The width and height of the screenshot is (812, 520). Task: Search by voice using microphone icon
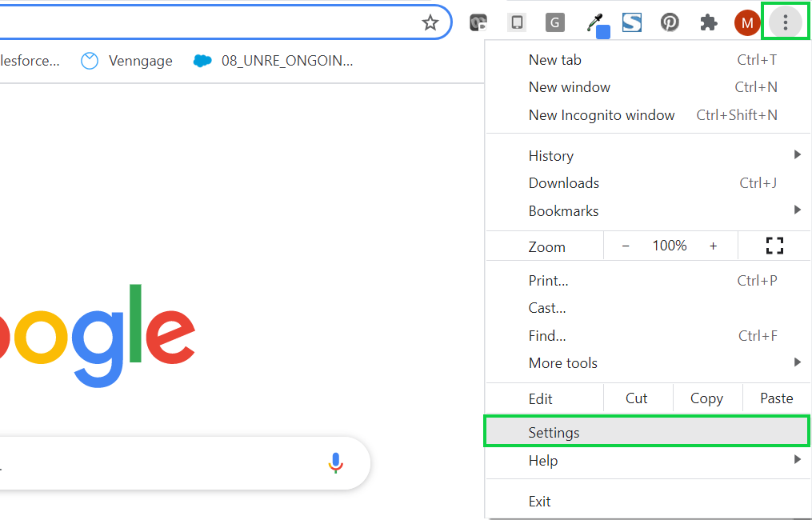pos(335,462)
